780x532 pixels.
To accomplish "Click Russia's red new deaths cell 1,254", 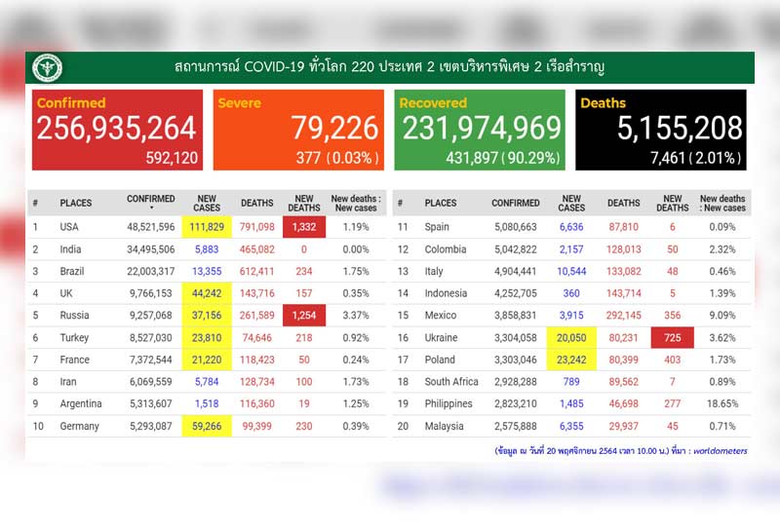I will point(304,316).
